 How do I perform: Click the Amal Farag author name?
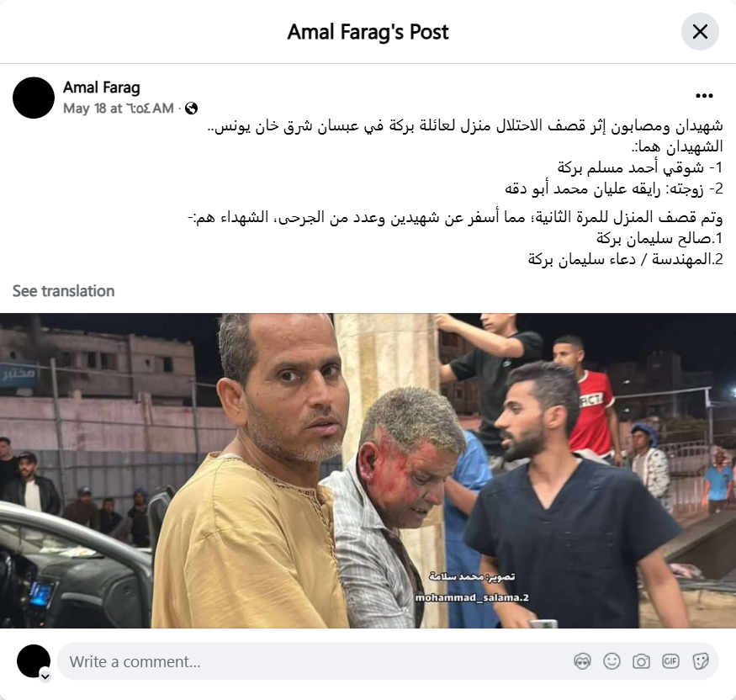102,87
